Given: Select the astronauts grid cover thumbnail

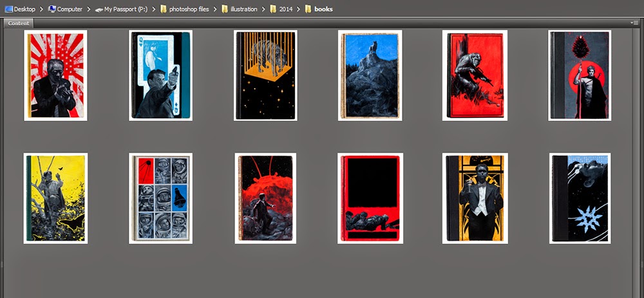Looking at the screenshot, I should tap(160, 199).
